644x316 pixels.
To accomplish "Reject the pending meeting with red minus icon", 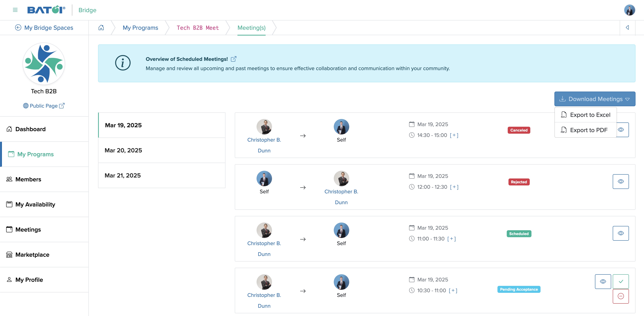I will [620, 296].
